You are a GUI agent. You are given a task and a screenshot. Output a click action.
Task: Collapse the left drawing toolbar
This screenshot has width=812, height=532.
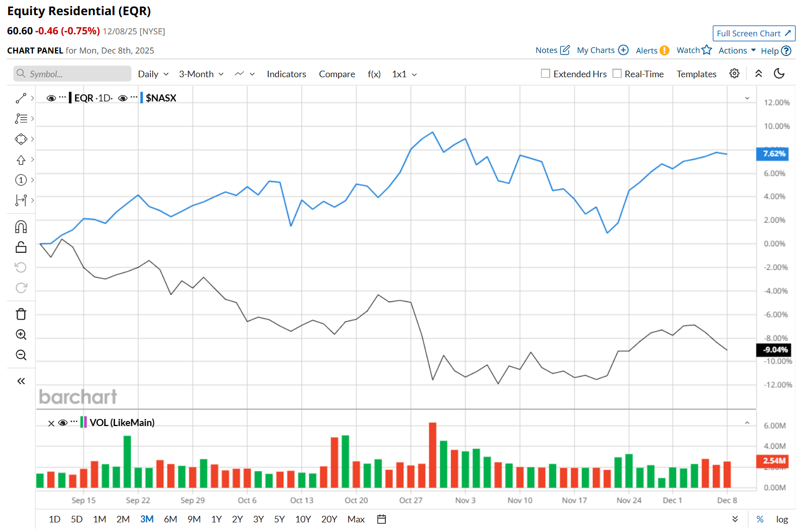pyautogui.click(x=21, y=381)
